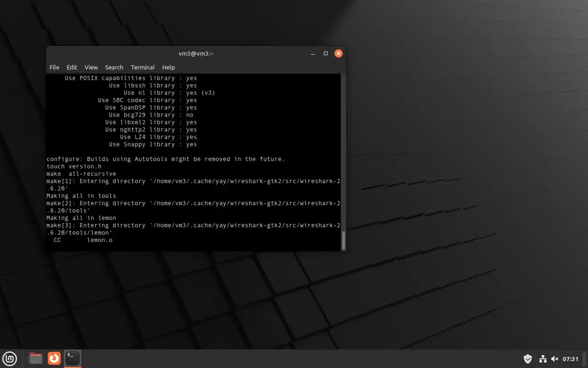Select the terminal taskbar button
The width and height of the screenshot is (588, 368).
click(73, 358)
